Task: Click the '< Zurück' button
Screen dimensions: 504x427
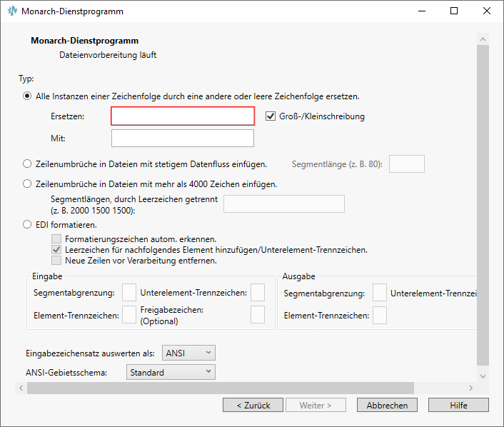Action: click(x=253, y=405)
